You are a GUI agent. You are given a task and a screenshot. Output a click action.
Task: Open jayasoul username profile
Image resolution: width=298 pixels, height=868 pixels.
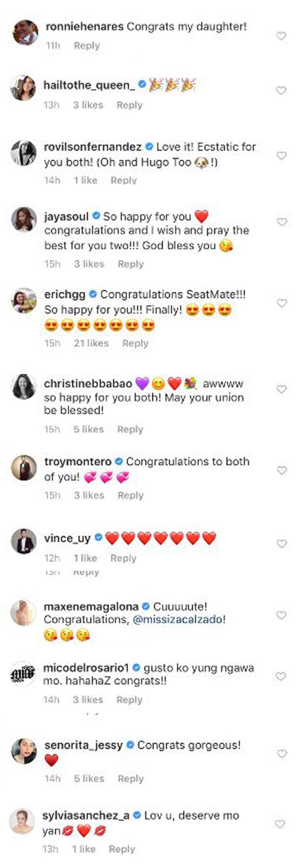(x=66, y=216)
